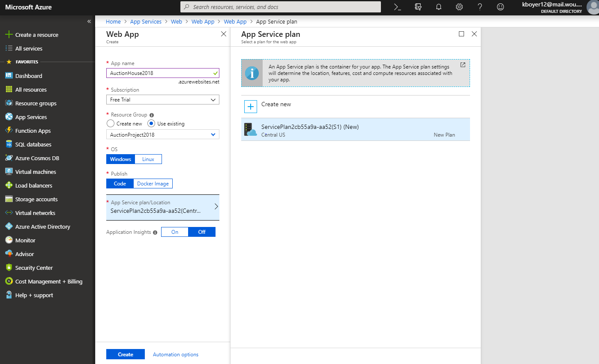Open All services in sidebar

tap(29, 48)
